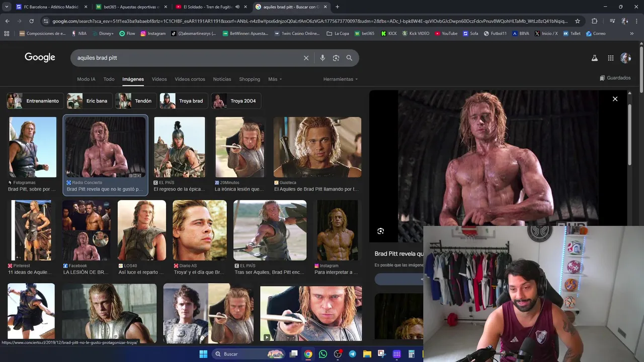Open the Instagram bookmark
This screenshot has height=362, width=644.
click(153, 34)
